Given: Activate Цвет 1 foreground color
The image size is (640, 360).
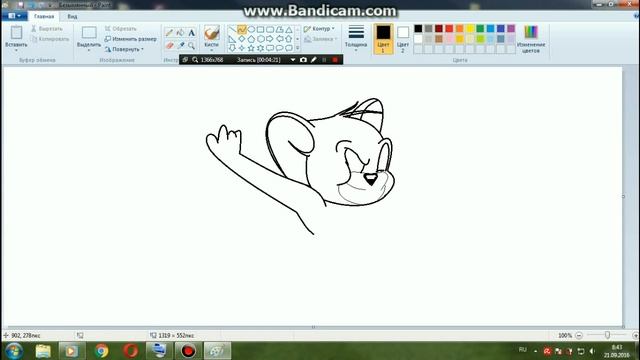Looking at the screenshot, I should pyautogui.click(x=383, y=39).
